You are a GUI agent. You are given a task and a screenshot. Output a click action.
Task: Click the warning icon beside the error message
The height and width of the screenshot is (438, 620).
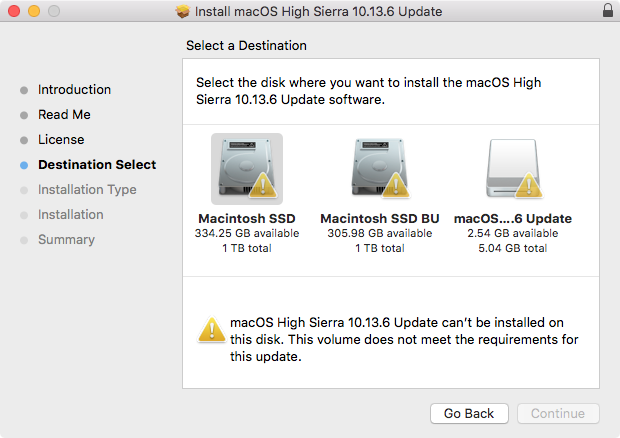point(211,329)
